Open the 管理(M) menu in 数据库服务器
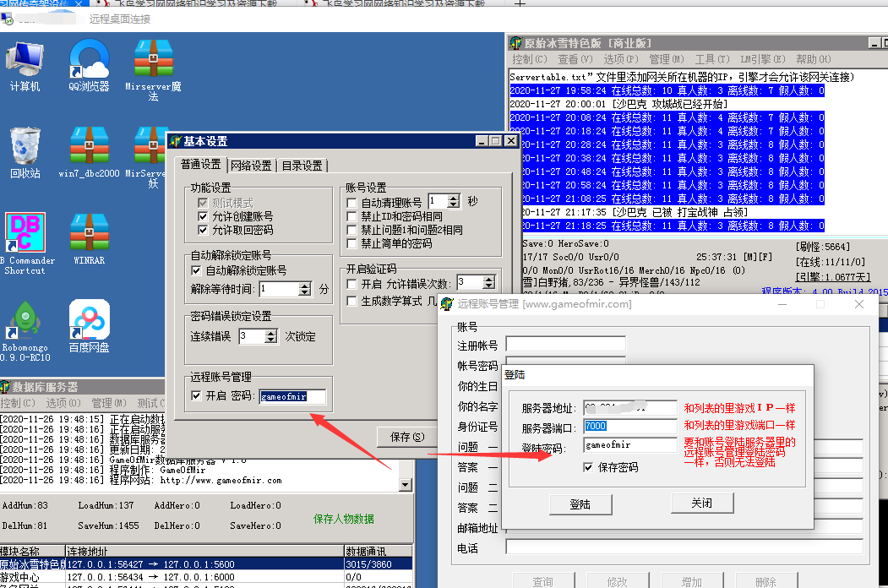The width and height of the screenshot is (888, 588). pos(109,403)
